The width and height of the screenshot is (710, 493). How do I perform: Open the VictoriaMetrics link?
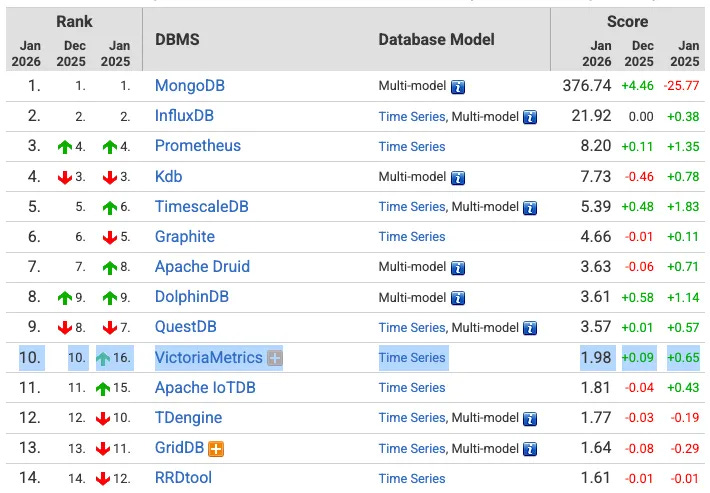[208, 358]
